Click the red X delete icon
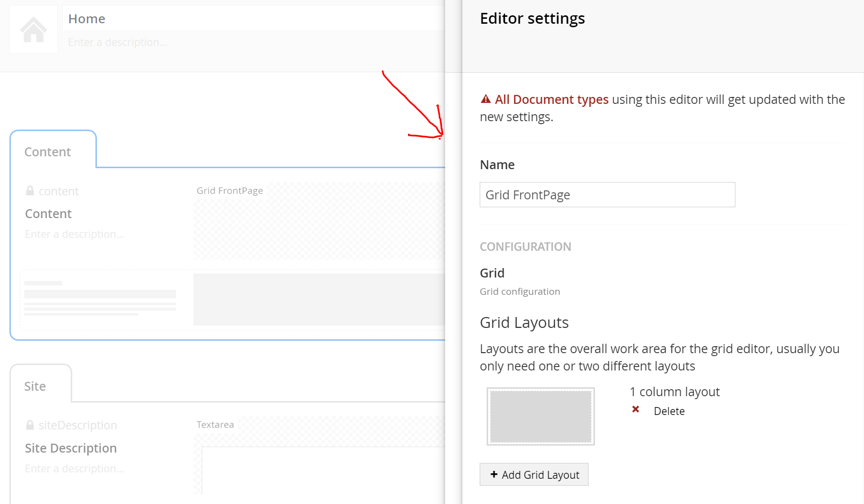This screenshot has height=504, width=864. [x=636, y=410]
